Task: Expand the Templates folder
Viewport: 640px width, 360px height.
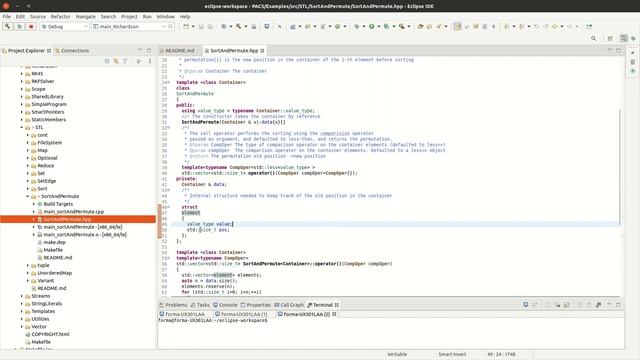Action: point(22,311)
